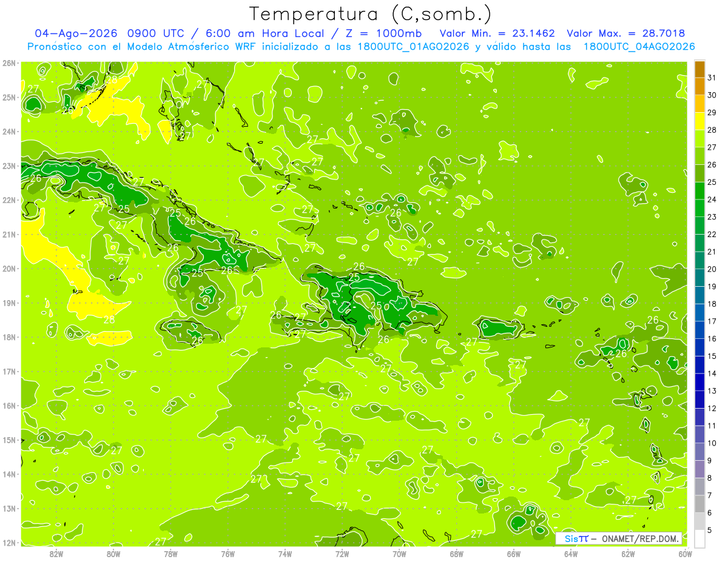Click the title 'Temperatura (C,somb.)'

pyautogui.click(x=371, y=14)
